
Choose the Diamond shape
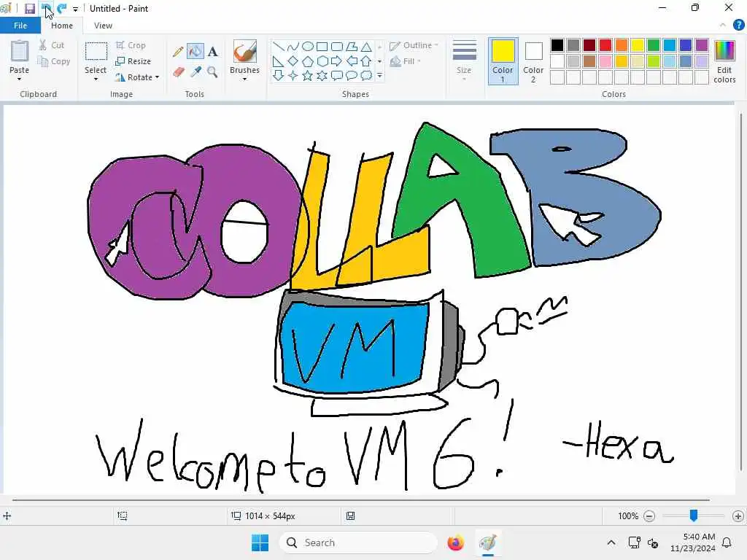293,61
